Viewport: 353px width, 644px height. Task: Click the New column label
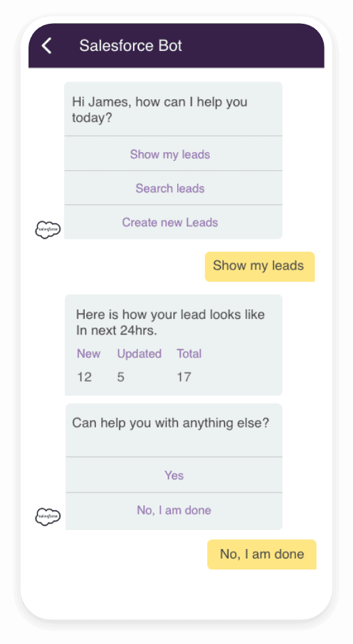pyautogui.click(x=88, y=353)
